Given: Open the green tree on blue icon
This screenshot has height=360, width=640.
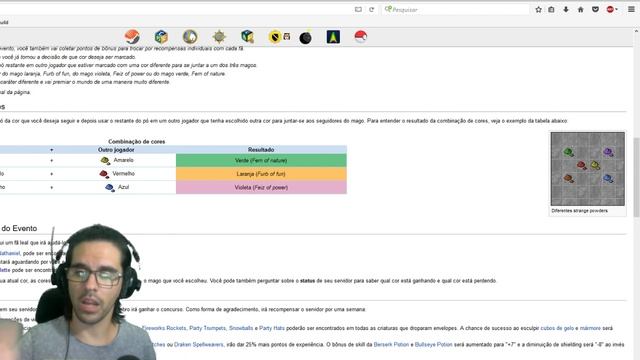Looking at the screenshot, I should coord(333,37).
